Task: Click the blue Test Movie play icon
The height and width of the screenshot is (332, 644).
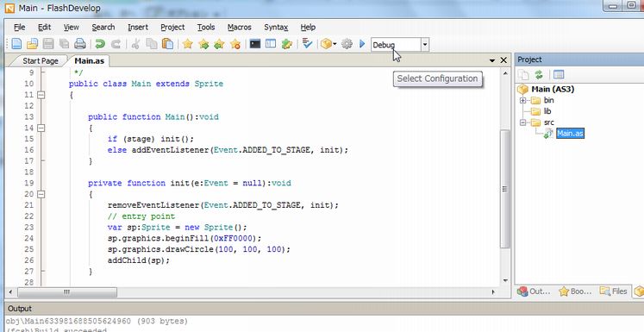Action: point(362,44)
